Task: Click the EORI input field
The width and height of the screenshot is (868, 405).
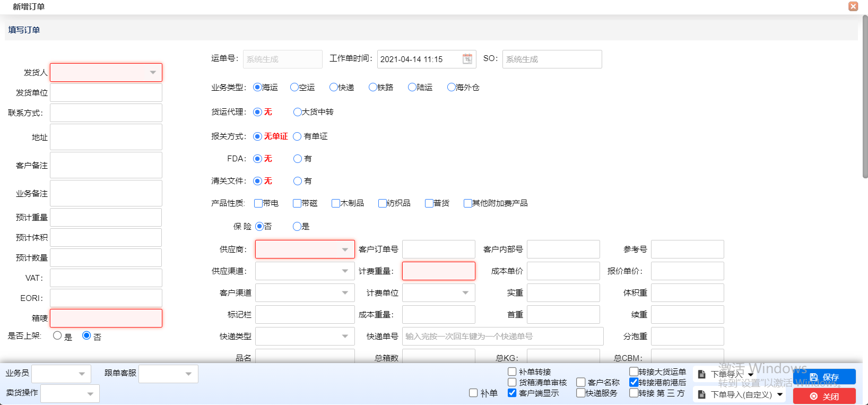Action: click(x=106, y=298)
